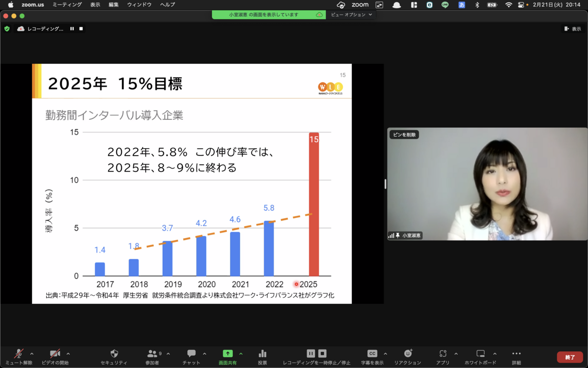Screen dimensions: 588x368
Task: Open the リアクション smiley icon
Action: tap(408, 357)
